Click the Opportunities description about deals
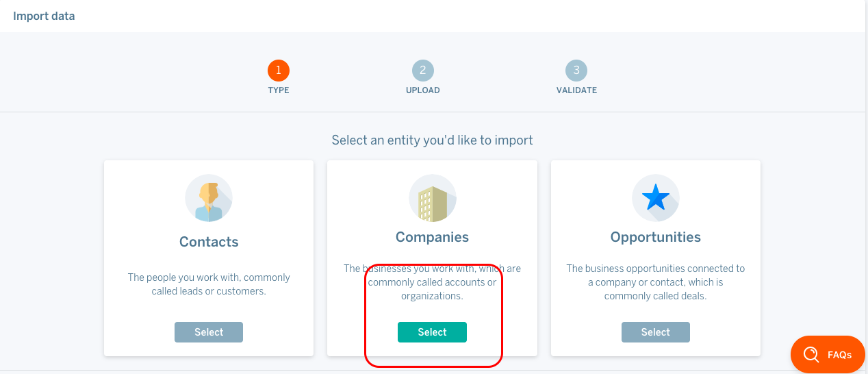 [656, 282]
